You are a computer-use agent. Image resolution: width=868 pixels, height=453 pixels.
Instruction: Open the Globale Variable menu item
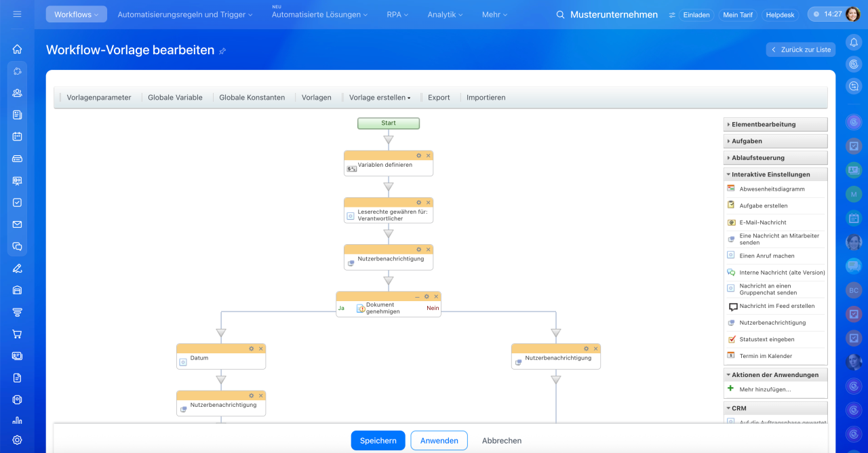pyautogui.click(x=175, y=98)
